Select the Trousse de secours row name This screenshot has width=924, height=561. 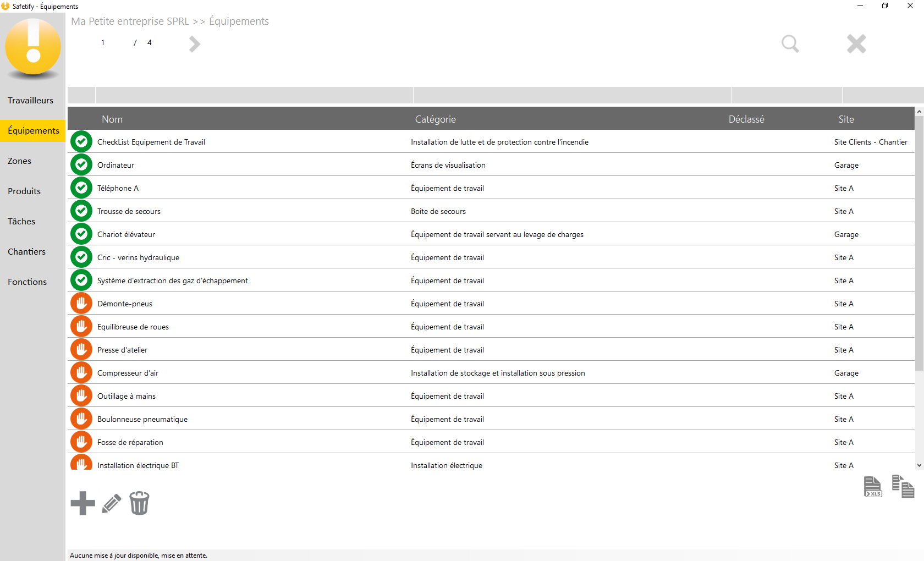click(129, 212)
